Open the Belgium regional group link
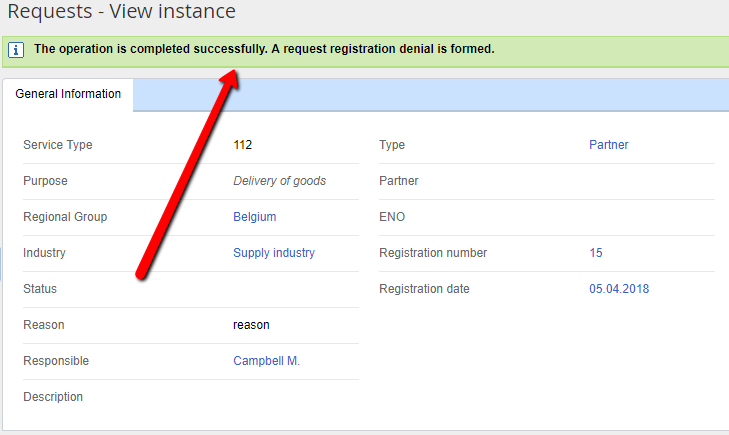729x435 pixels. pos(255,217)
